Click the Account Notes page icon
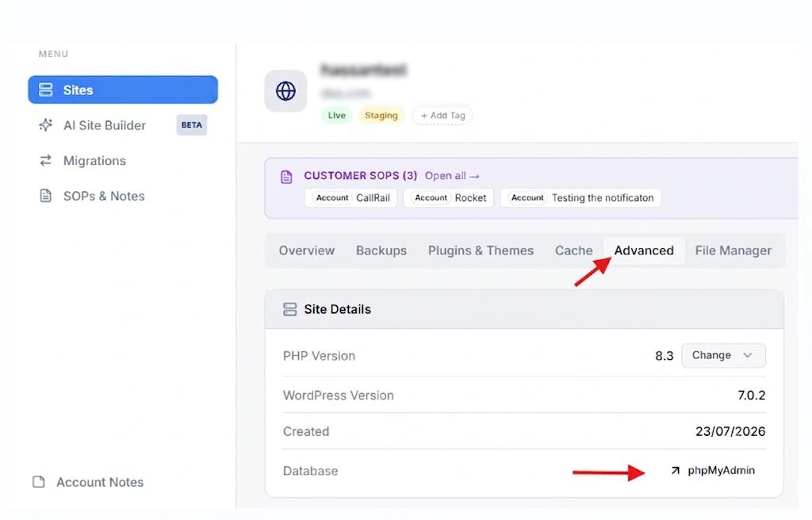 click(x=39, y=482)
